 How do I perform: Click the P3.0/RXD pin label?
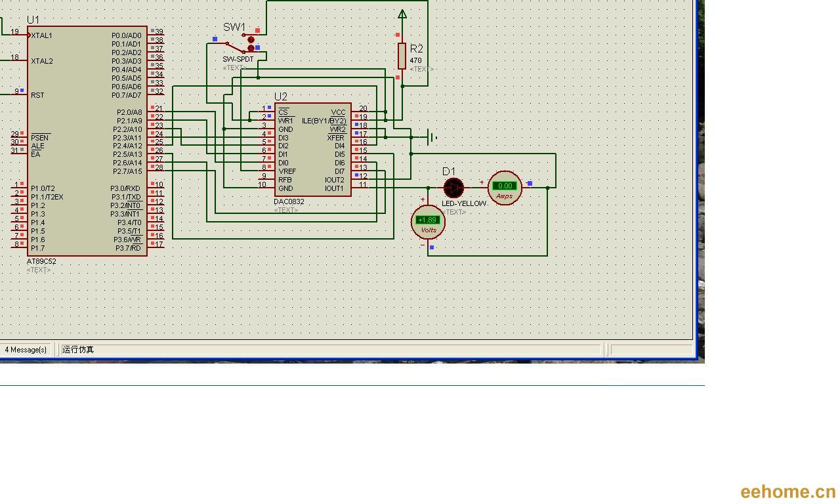(125, 188)
